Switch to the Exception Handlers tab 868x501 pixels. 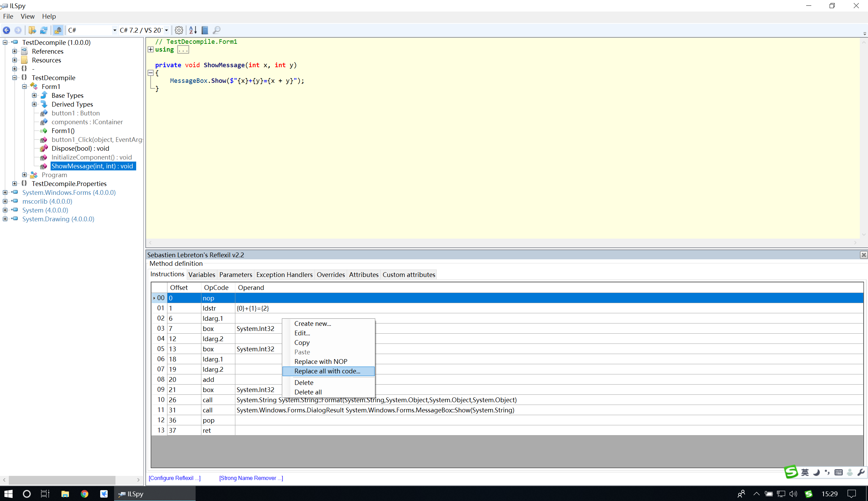pyautogui.click(x=284, y=275)
